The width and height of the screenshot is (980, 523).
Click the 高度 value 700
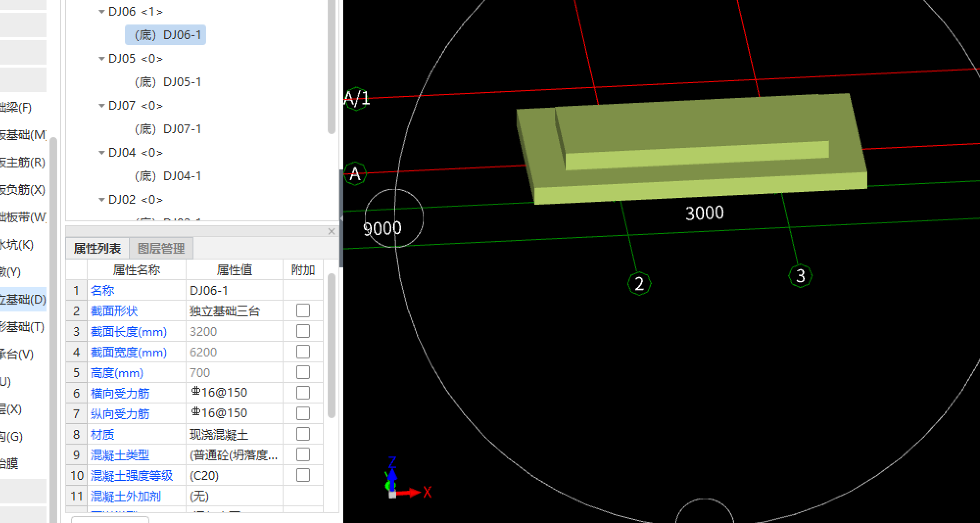pyautogui.click(x=234, y=373)
